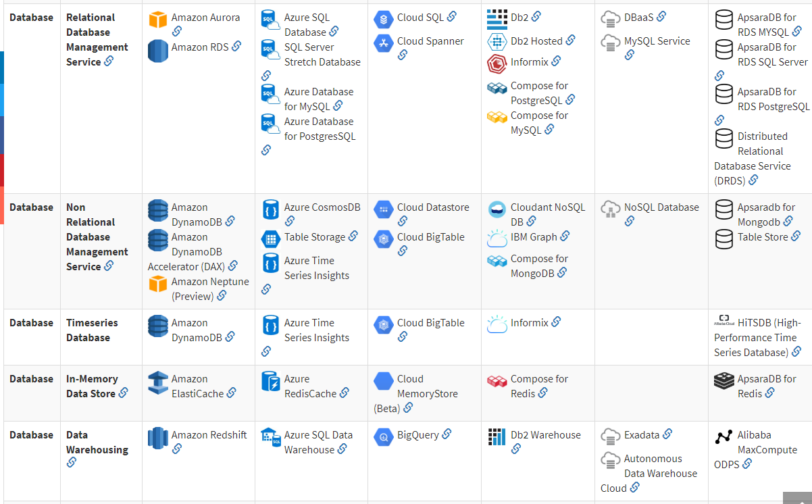Screen dimensions: 812x504
Task: Select the "Informix" text in Timeseries Database row
Action: tap(530, 323)
